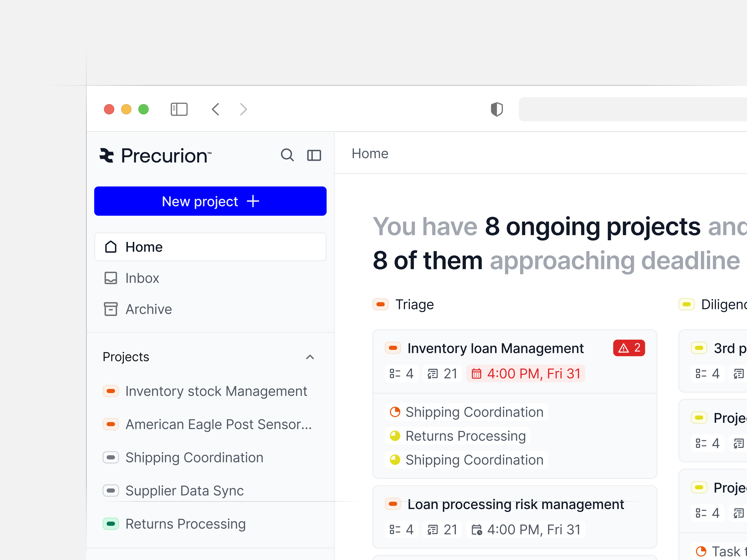Click the browser forward navigation arrow

point(243,109)
